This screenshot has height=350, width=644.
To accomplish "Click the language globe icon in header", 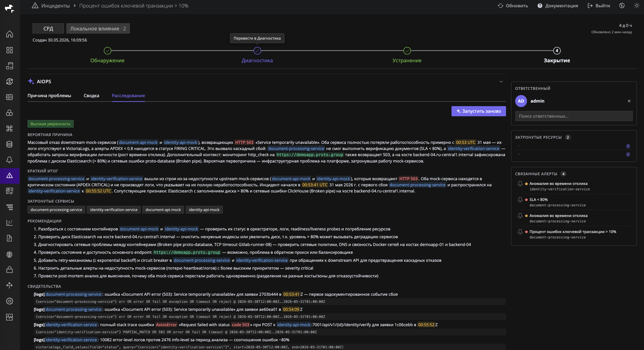I will [622, 5].
